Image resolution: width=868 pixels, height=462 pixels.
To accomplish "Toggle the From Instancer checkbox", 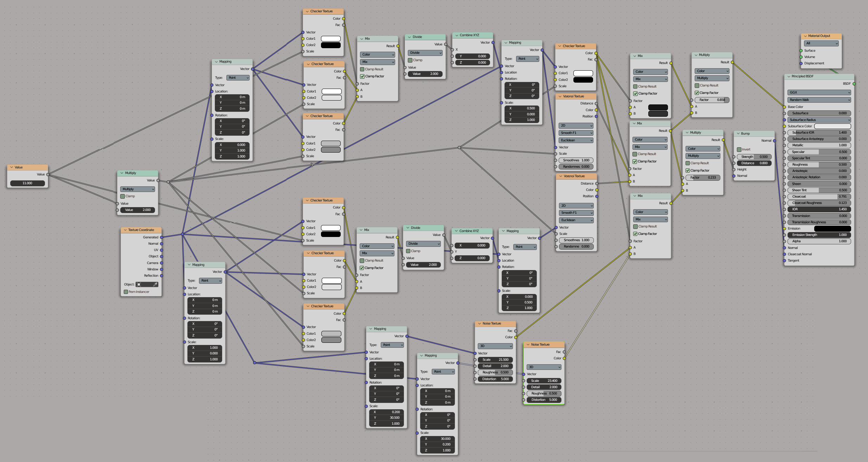I will tap(126, 292).
